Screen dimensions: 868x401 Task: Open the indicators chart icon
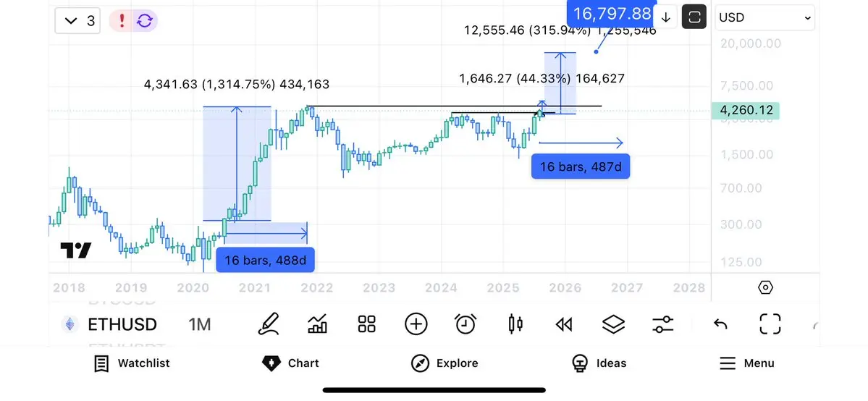[317, 324]
